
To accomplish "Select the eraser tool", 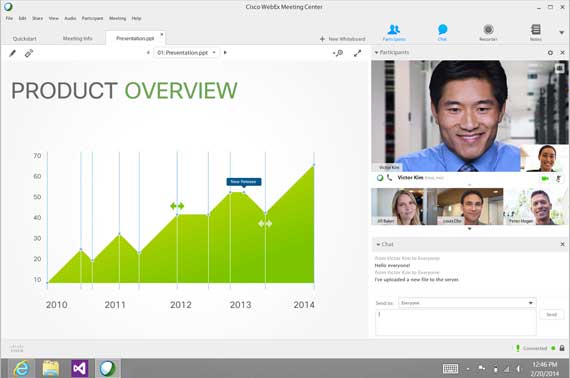I will (x=29, y=53).
